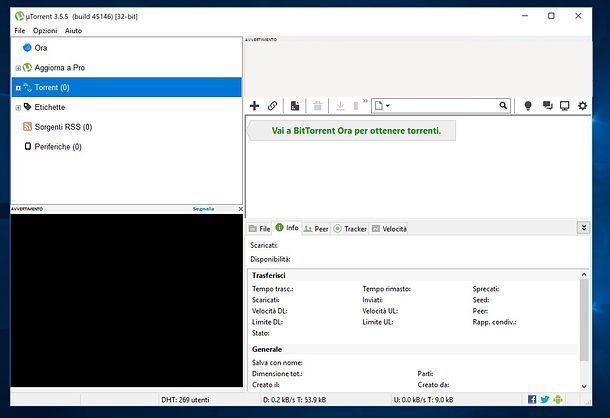This screenshot has width=610, height=418.
Task: Click the download speed status entry
Action: click(294, 400)
